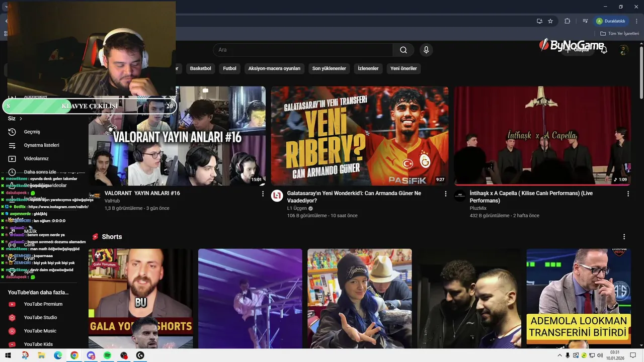
Task: Open the Geçmiş sidebar link
Action: pos(32,132)
